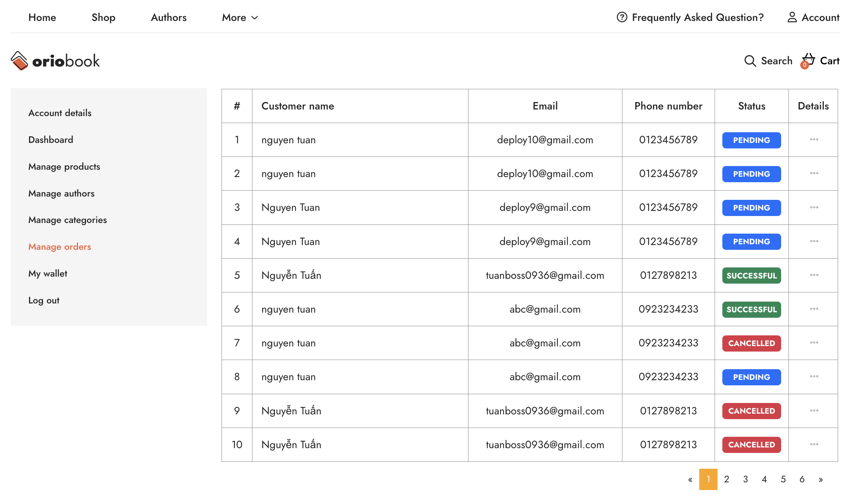Image resolution: width=848 pixels, height=504 pixels.
Task: Go to previous page with « arrow
Action: click(x=690, y=479)
